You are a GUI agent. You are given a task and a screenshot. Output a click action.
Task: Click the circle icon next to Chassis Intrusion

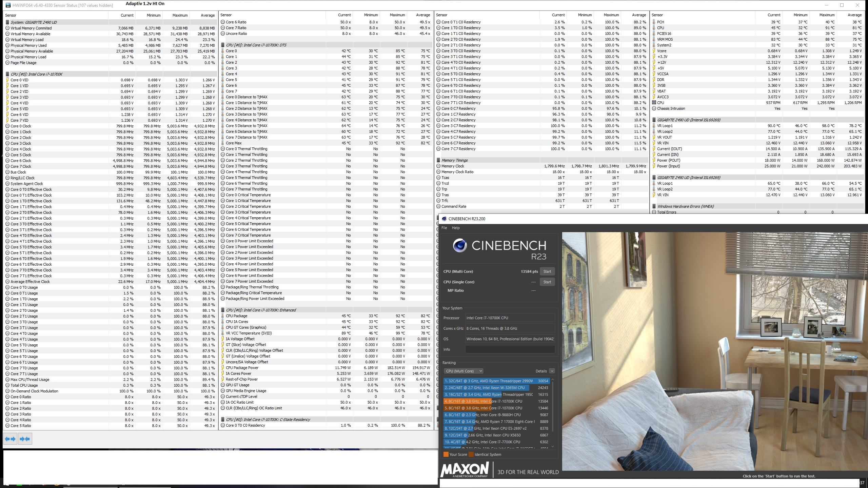coord(654,108)
